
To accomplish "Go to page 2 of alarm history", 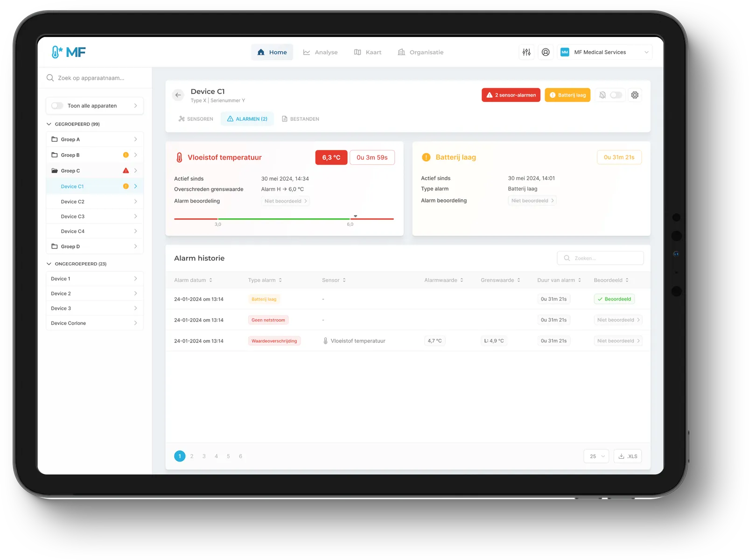I will click(x=192, y=456).
